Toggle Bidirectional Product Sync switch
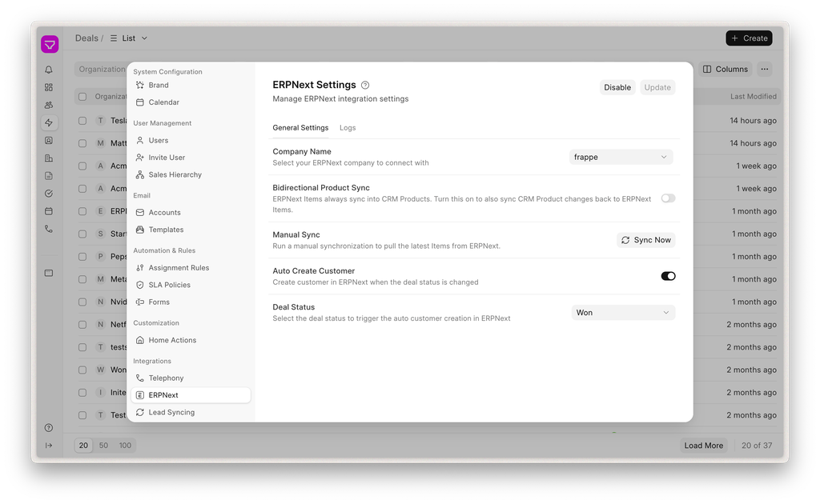 click(668, 198)
